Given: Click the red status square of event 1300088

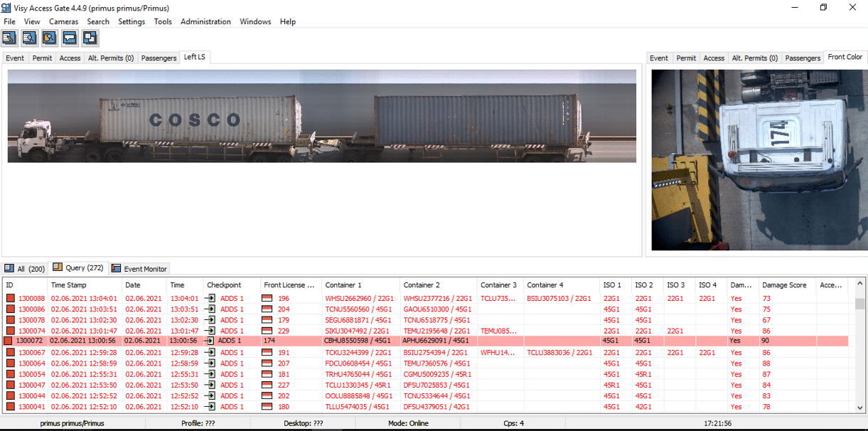Looking at the screenshot, I should point(11,299).
